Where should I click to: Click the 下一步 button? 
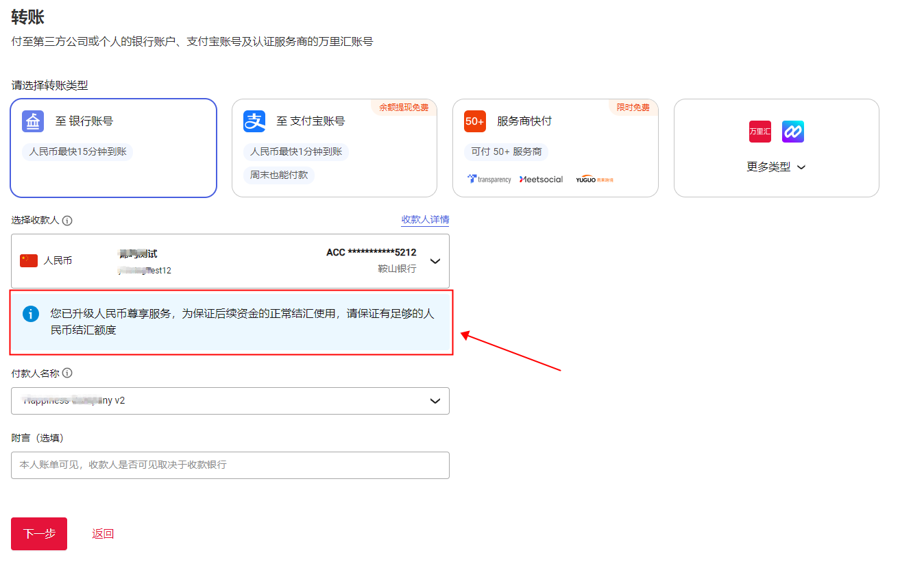38,533
